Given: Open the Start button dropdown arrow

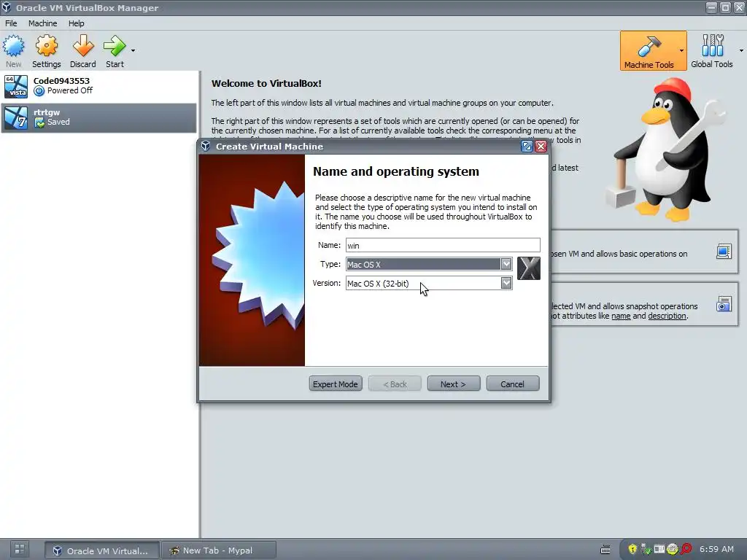Looking at the screenshot, I should tap(133, 50).
